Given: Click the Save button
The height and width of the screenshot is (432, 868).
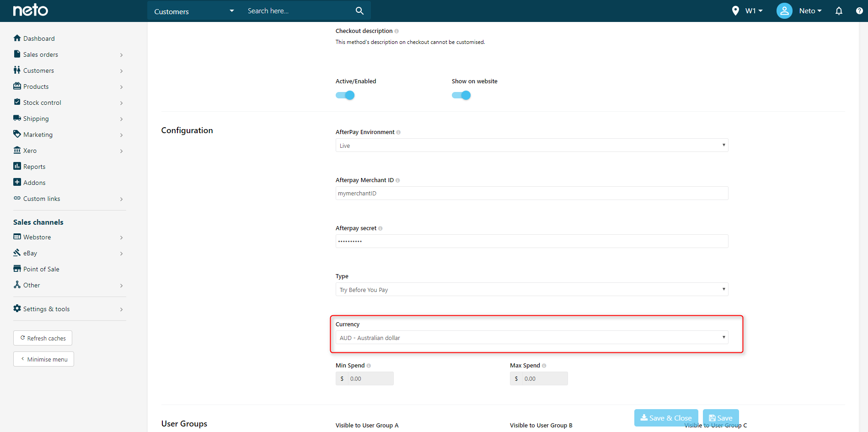Looking at the screenshot, I should click(721, 418).
